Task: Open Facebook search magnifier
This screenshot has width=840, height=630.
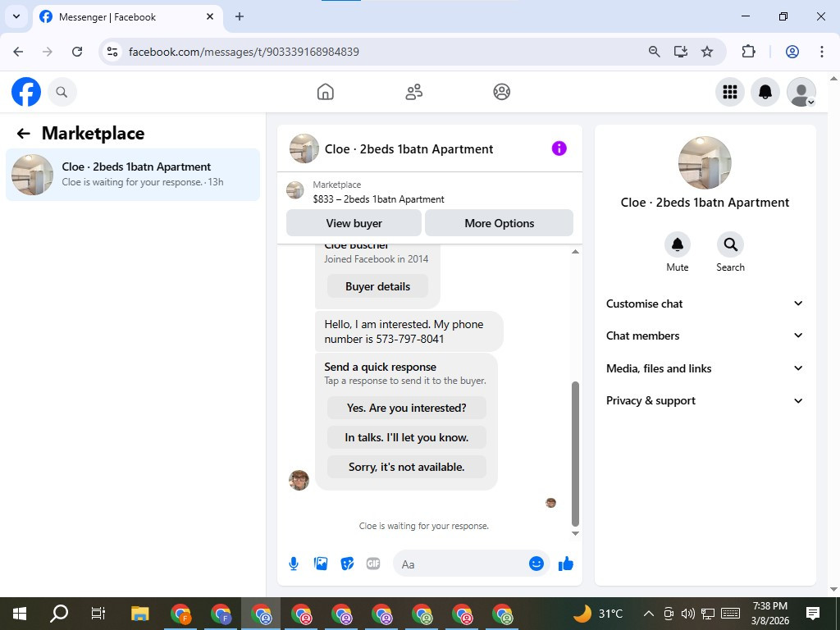Action: point(62,92)
